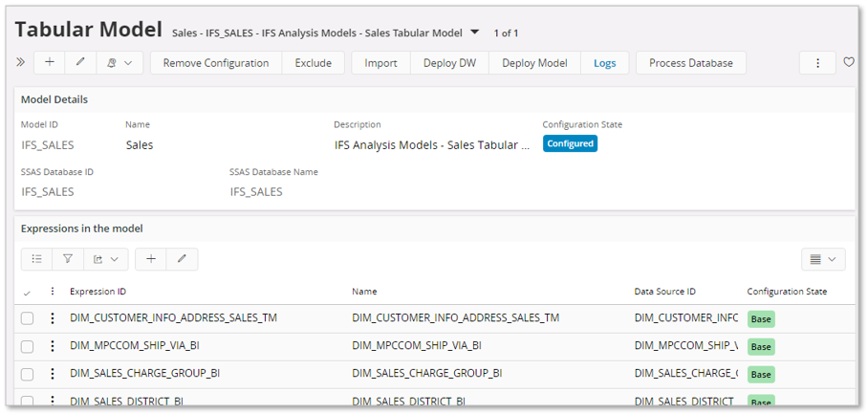Click the edit pencil icon in top toolbar
This screenshot has height=414, width=868.
80,63
